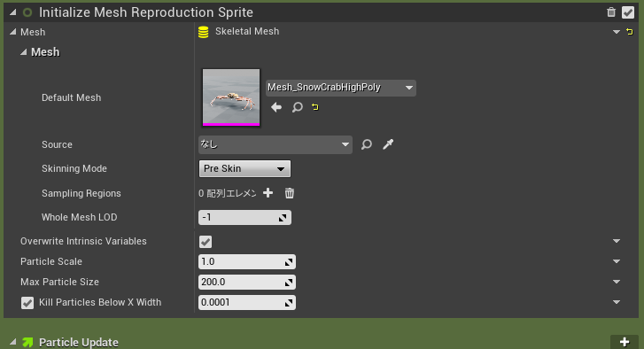Viewport: 644px width, 349px height.
Task: Click the Kill Particles Below X Width field
Action: pyautogui.click(x=247, y=303)
